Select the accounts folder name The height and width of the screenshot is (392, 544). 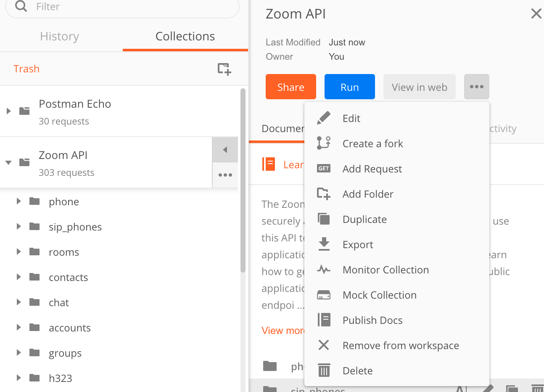click(70, 328)
